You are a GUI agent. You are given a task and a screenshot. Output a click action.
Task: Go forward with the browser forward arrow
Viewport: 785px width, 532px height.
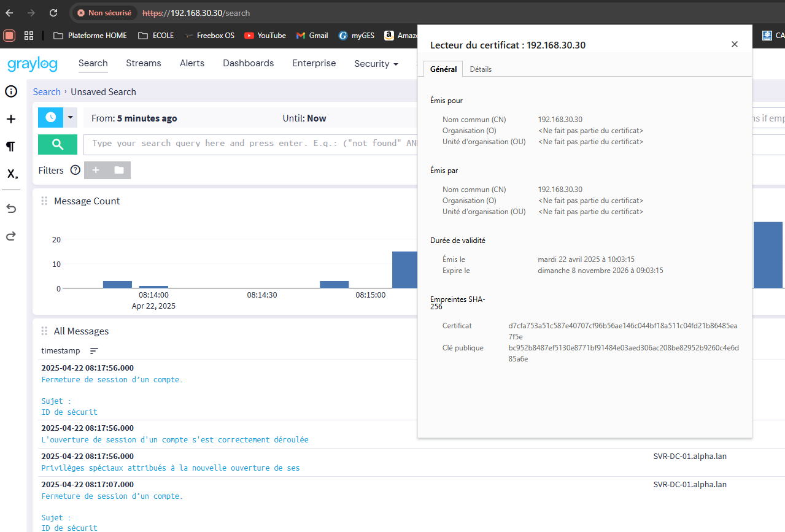pos(31,12)
